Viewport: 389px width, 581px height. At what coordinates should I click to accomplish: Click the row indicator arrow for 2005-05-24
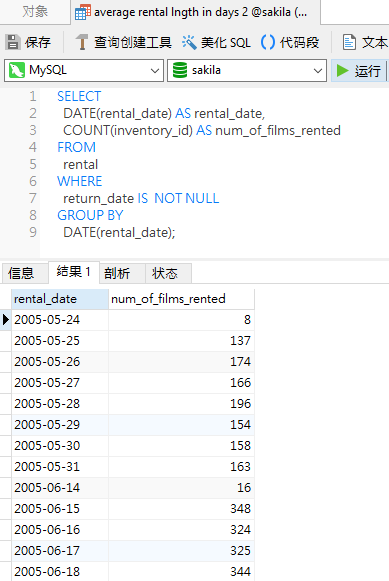point(6,319)
